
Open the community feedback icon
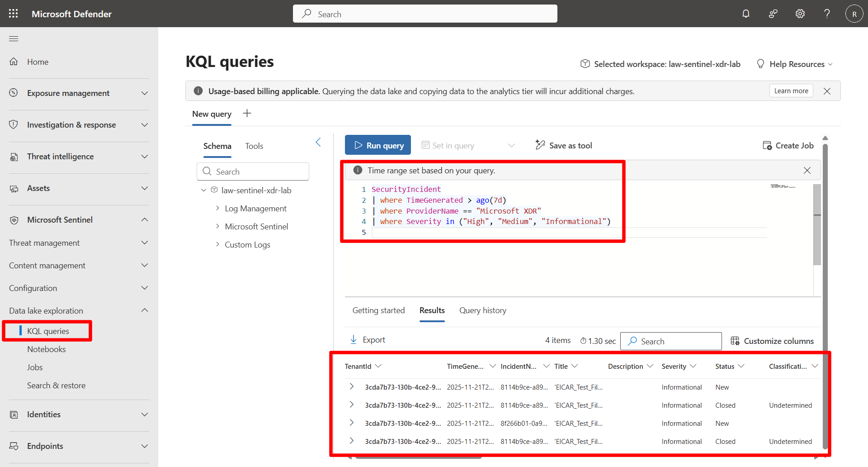(x=773, y=14)
